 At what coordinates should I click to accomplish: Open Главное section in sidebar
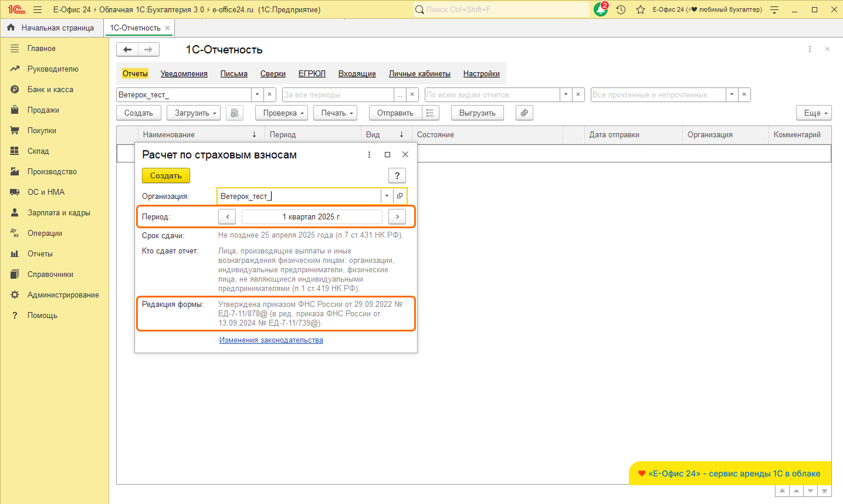coord(42,49)
